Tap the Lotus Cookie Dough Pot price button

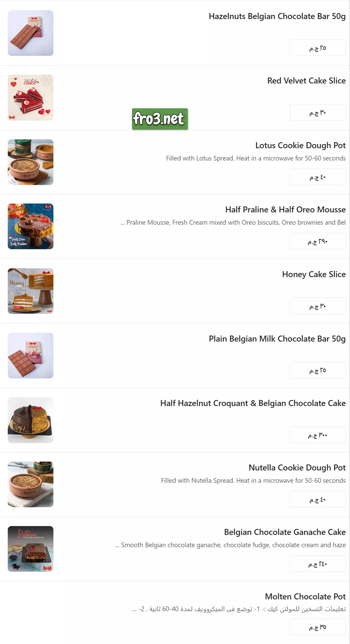(x=317, y=177)
